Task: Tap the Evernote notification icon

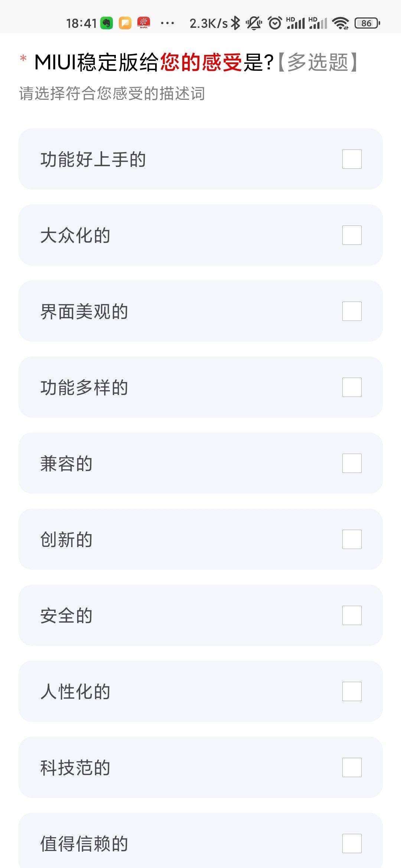Action: point(107,23)
